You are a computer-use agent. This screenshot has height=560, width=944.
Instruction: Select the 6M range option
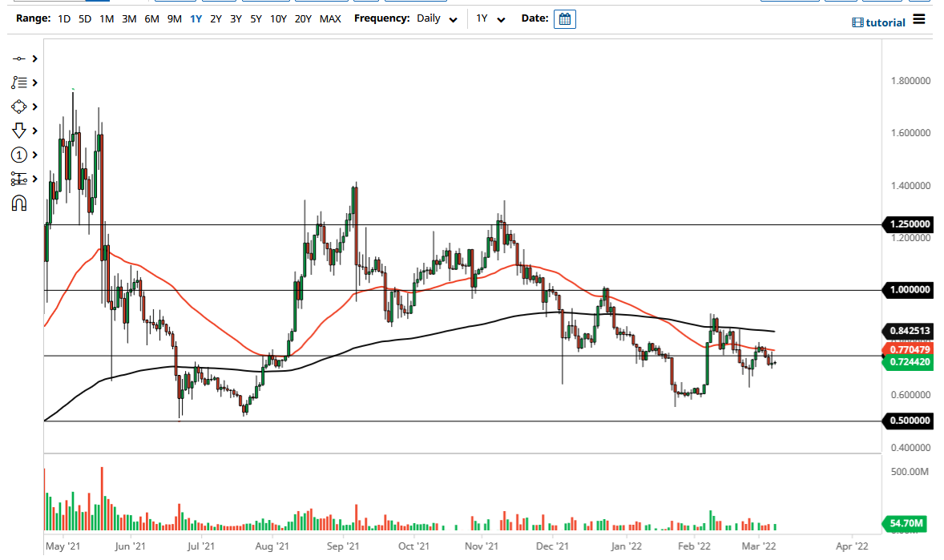point(152,18)
